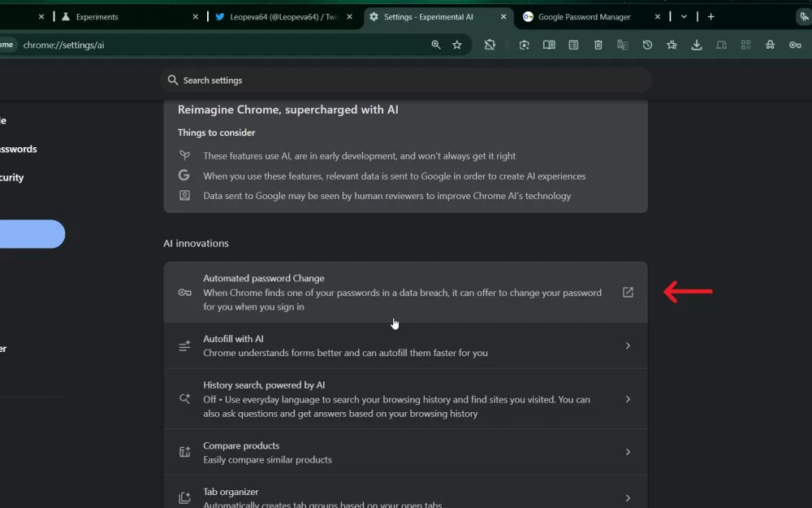Open downloads from the toolbar
The height and width of the screenshot is (508, 812).
point(697,45)
